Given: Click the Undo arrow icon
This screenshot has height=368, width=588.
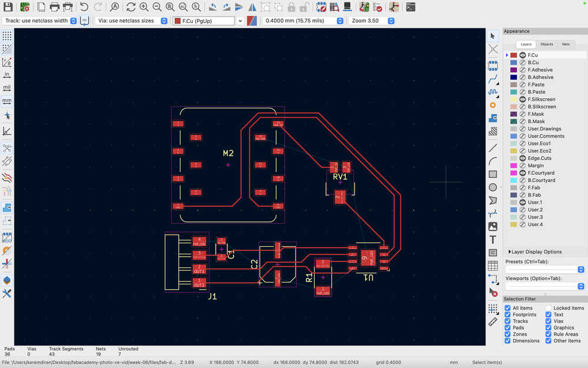Looking at the screenshot, I should click(x=84, y=7).
